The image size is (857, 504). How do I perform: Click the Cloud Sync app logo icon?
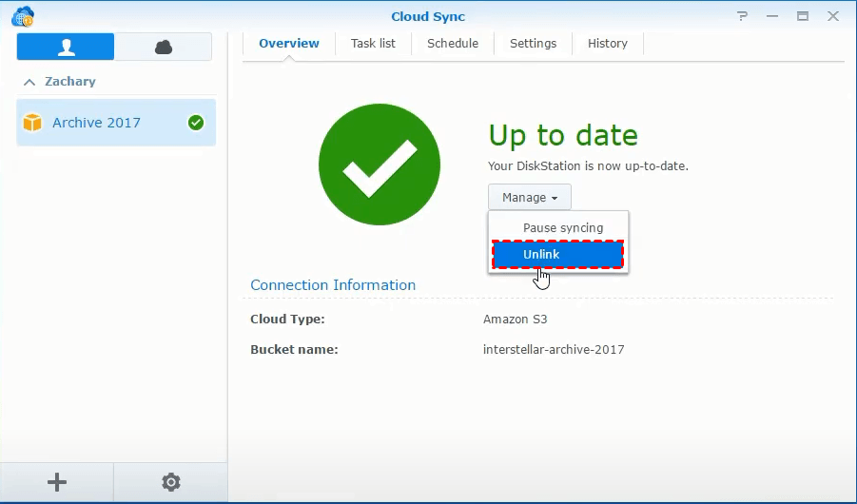click(x=23, y=16)
